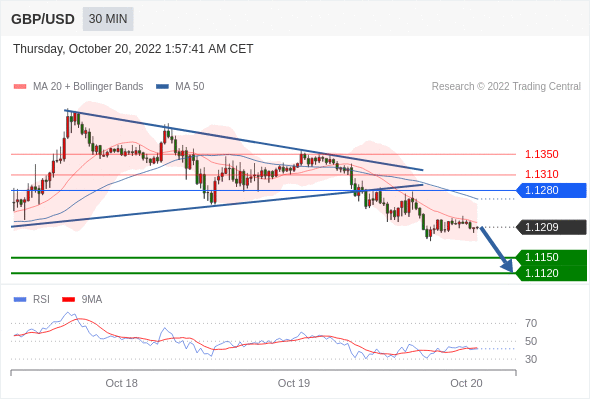The image size is (590, 400).
Task: Click the green 1.1120 target price tag
Action: (x=551, y=273)
